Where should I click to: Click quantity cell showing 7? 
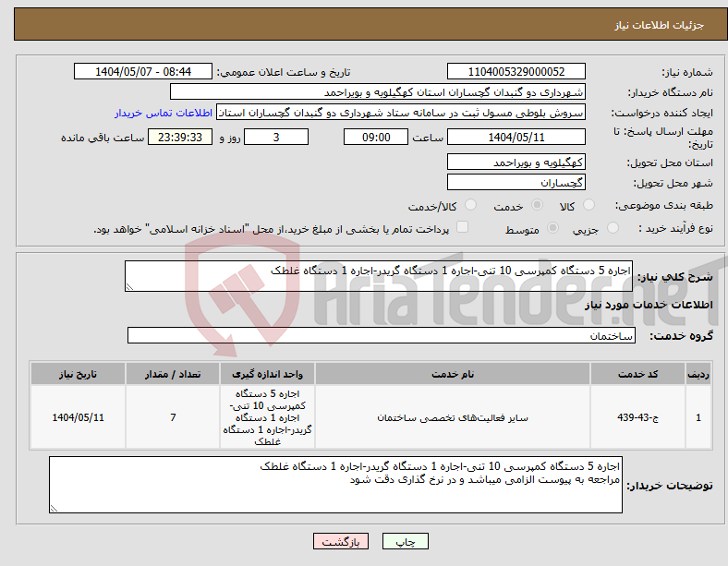point(173,417)
